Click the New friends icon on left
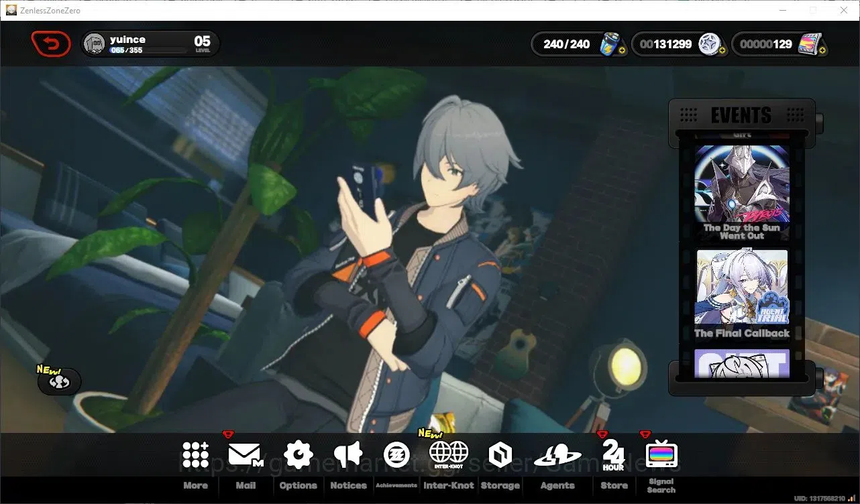This screenshot has height=504, width=860. point(60,381)
